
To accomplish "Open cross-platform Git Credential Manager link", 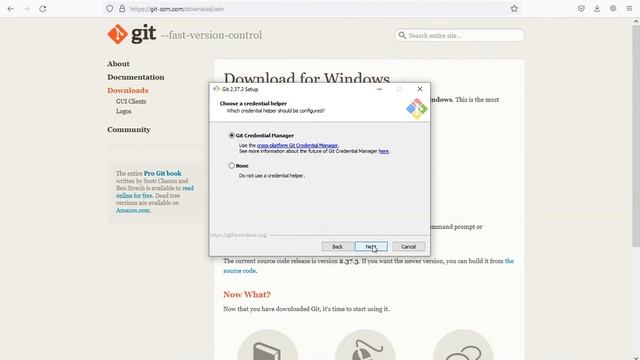I will pos(297,145).
